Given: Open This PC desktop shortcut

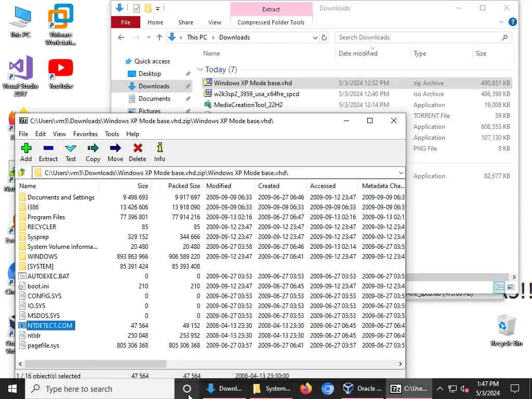Looking at the screenshot, I should 20,21.
